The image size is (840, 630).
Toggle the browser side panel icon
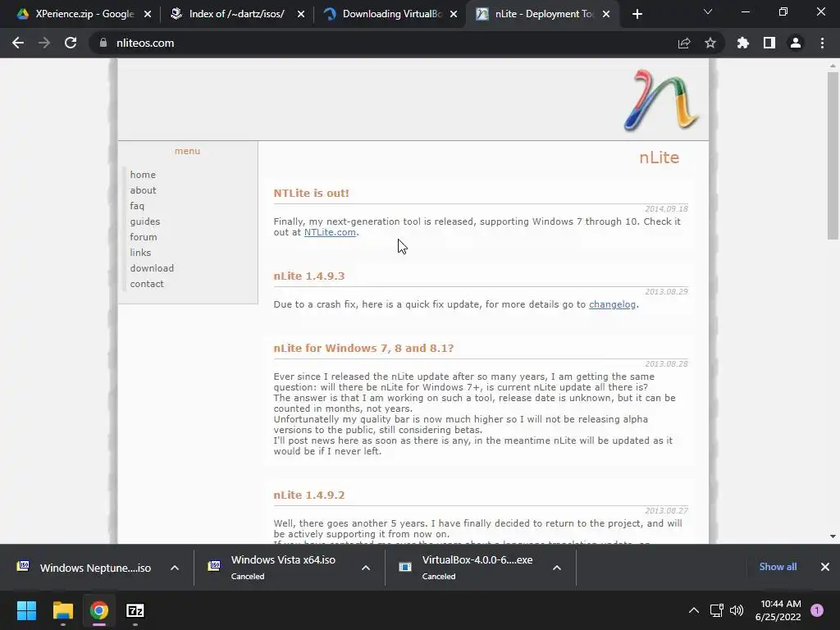[x=769, y=43]
